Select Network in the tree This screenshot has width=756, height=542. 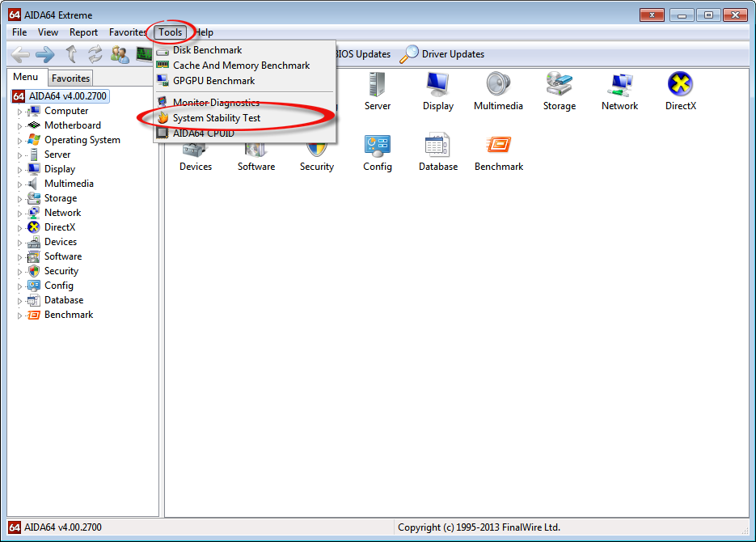coord(62,213)
